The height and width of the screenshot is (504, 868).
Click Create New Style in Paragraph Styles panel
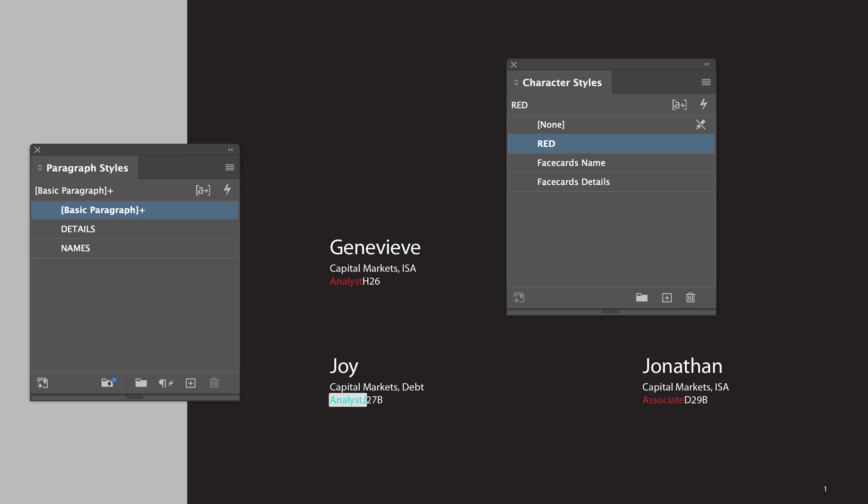click(191, 383)
